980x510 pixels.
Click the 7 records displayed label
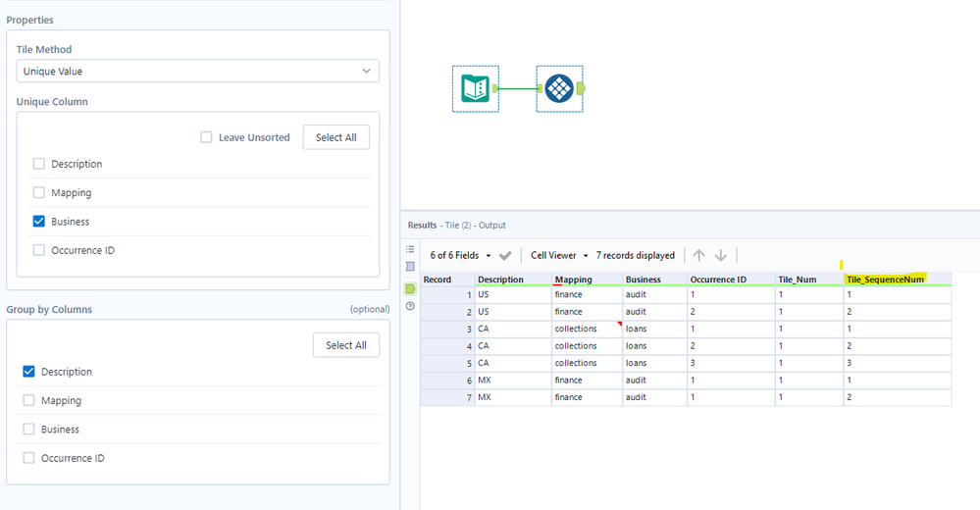[x=635, y=255]
